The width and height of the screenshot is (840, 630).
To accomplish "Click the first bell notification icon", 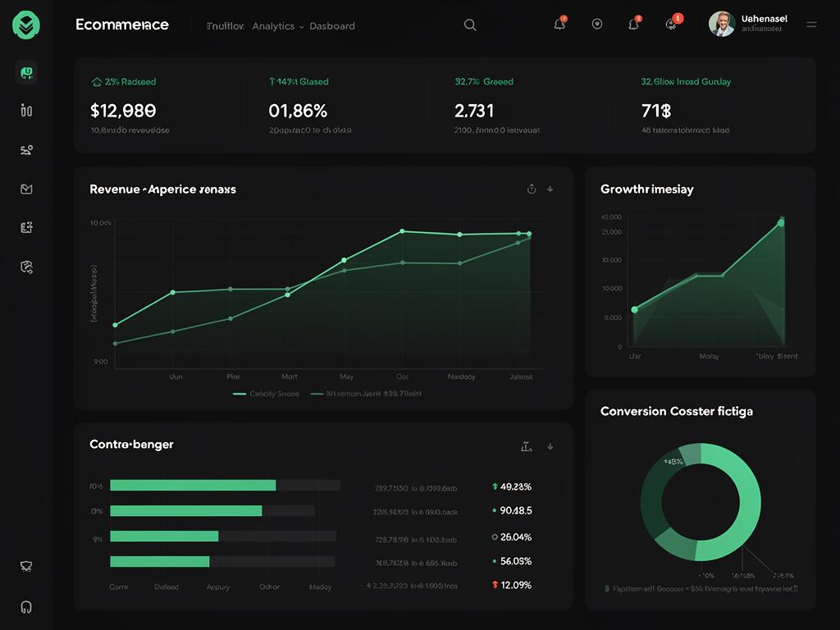I will [x=559, y=24].
